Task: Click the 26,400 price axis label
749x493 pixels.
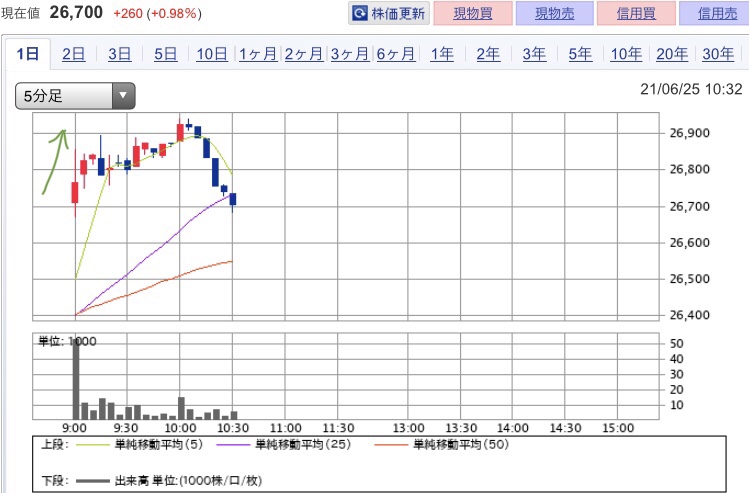Action: [689, 315]
